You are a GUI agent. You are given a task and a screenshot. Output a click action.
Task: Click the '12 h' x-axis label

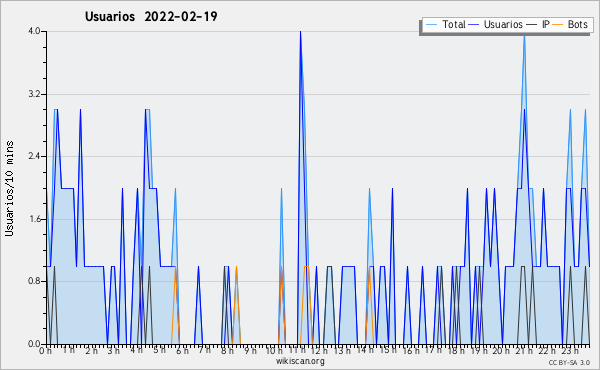coord(320,350)
